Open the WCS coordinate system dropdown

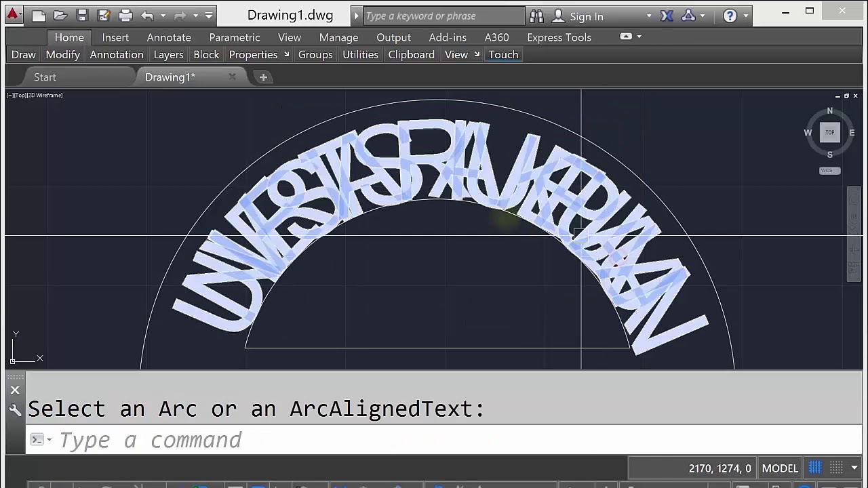[829, 171]
